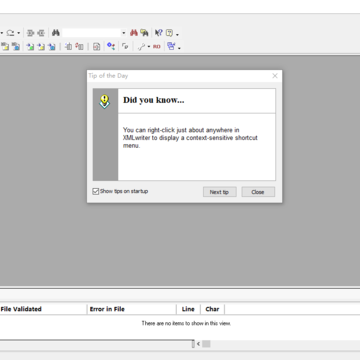Click the Error in File column header
Viewport: 360px width, 360px height.
[132, 309]
